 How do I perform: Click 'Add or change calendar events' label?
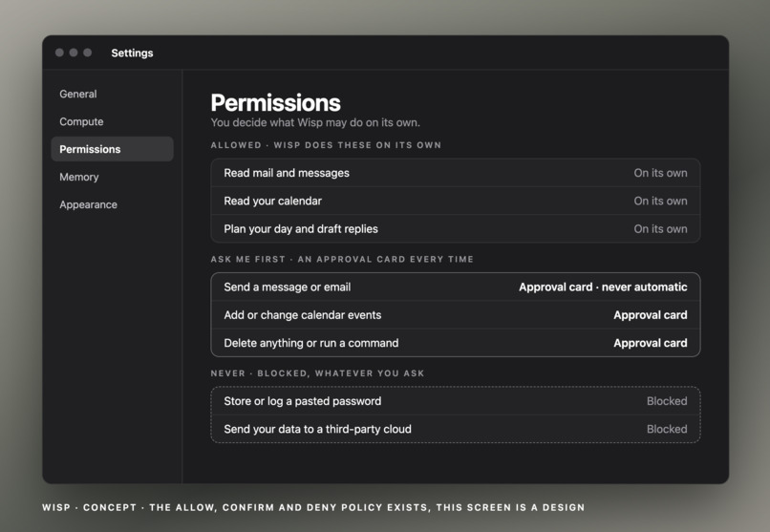coord(303,315)
